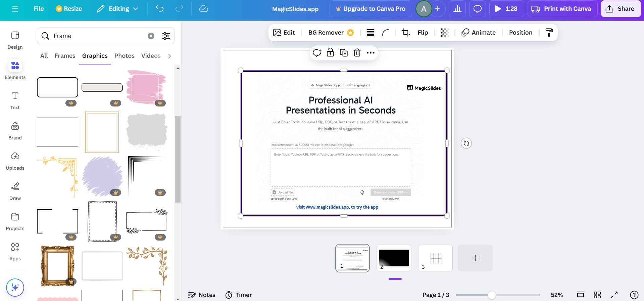Click Edit in the image toolbar
Viewport: 644px width, 301px height.
click(x=284, y=33)
